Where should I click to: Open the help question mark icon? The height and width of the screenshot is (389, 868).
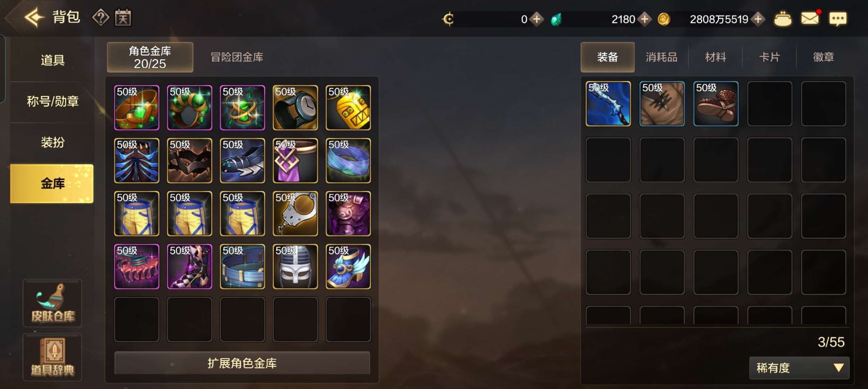click(101, 18)
